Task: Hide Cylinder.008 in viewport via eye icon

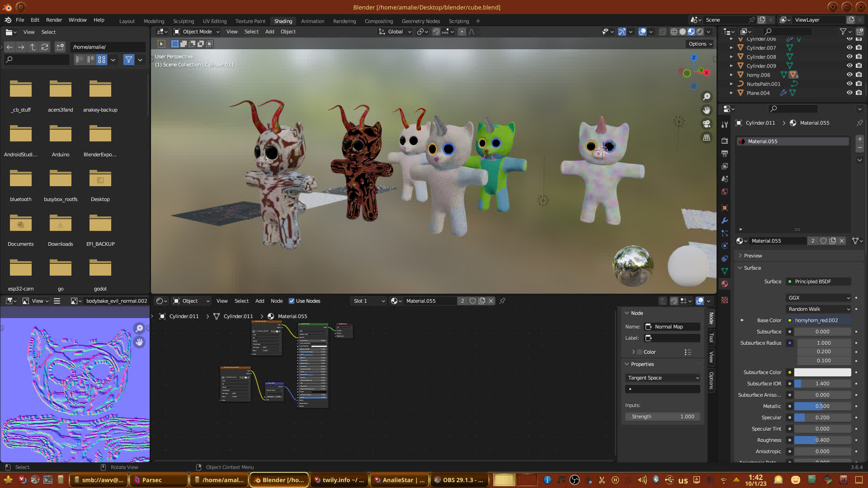Action: tap(849, 57)
